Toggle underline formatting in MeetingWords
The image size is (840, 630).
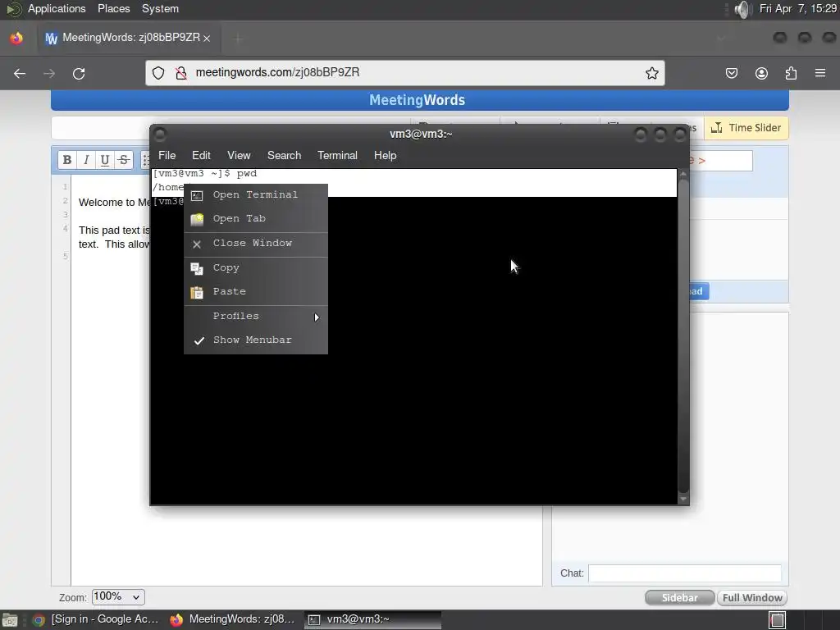pos(104,160)
